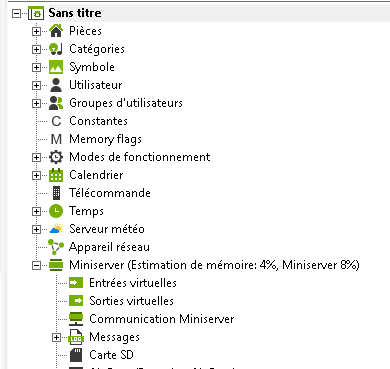Collapse the Miniserver tree node

coord(36,265)
